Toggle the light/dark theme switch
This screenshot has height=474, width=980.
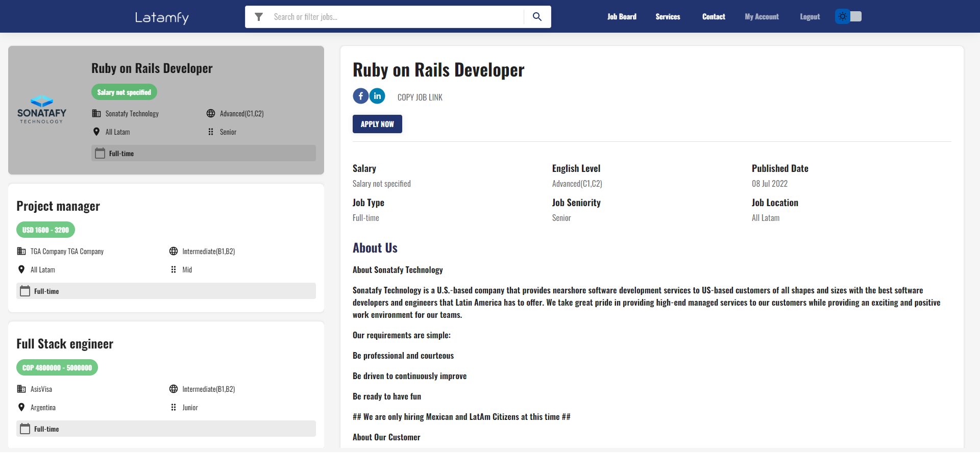[848, 16]
